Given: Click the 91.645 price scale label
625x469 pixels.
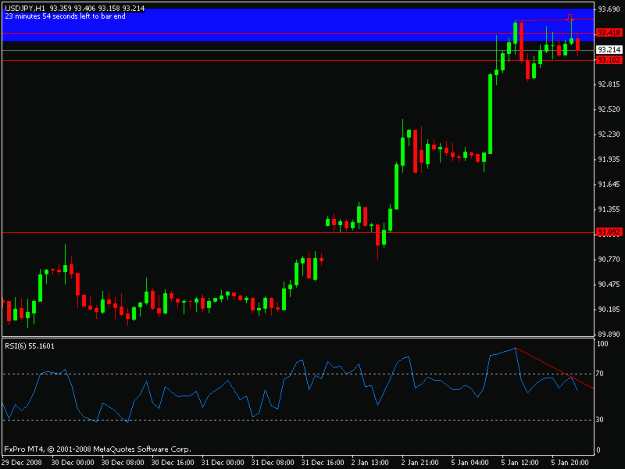Looking at the screenshot, I should pyautogui.click(x=609, y=184).
